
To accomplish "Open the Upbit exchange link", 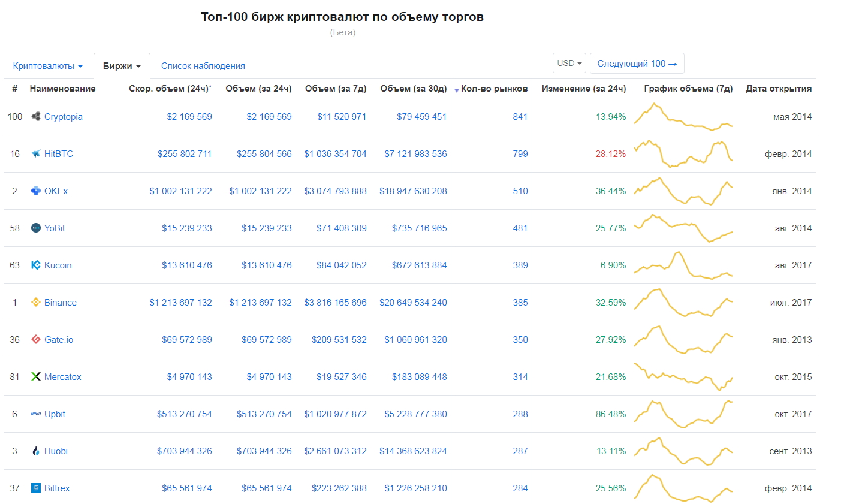I will pyautogui.click(x=55, y=414).
